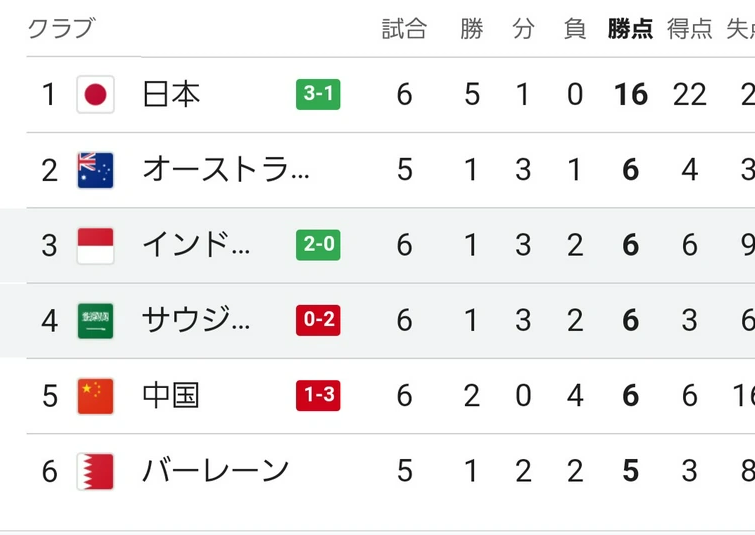Click the Bahrain flag icon
Screen dimensions: 755x535
(x=96, y=471)
